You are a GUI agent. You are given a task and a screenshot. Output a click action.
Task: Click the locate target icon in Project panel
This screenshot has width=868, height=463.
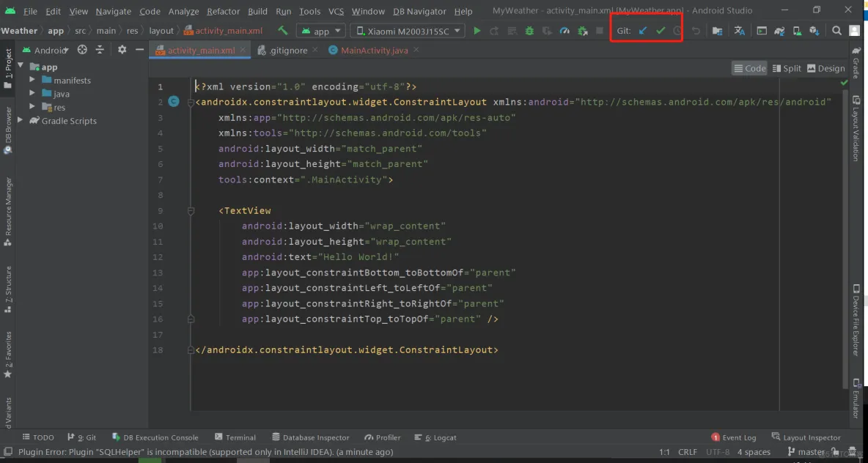[x=82, y=50]
